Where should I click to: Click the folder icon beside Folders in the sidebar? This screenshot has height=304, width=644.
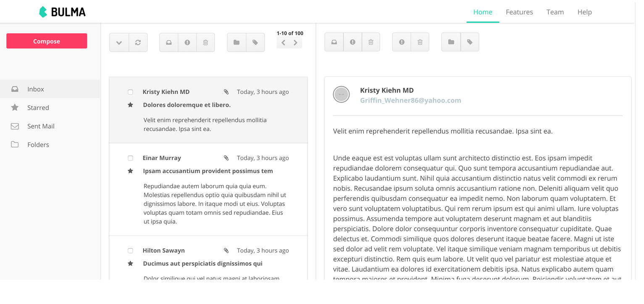(15, 145)
